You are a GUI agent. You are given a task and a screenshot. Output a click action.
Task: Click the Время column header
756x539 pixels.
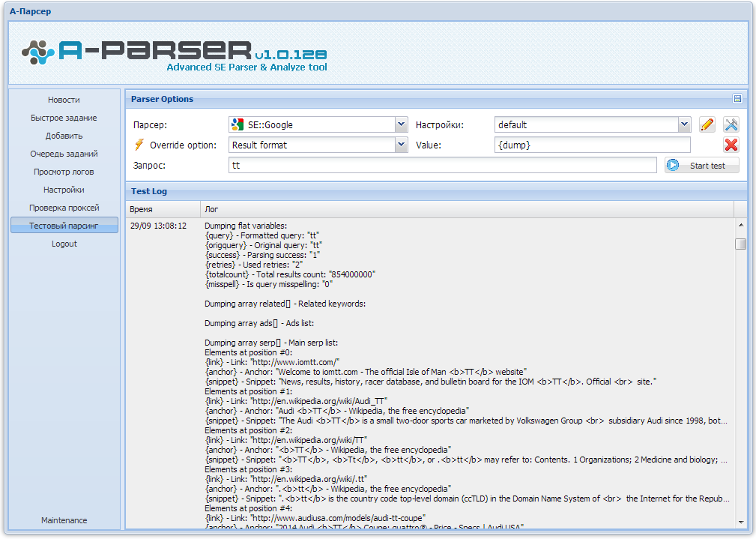(x=163, y=209)
